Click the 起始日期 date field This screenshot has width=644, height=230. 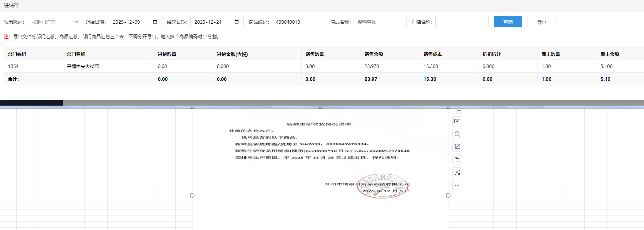point(130,22)
